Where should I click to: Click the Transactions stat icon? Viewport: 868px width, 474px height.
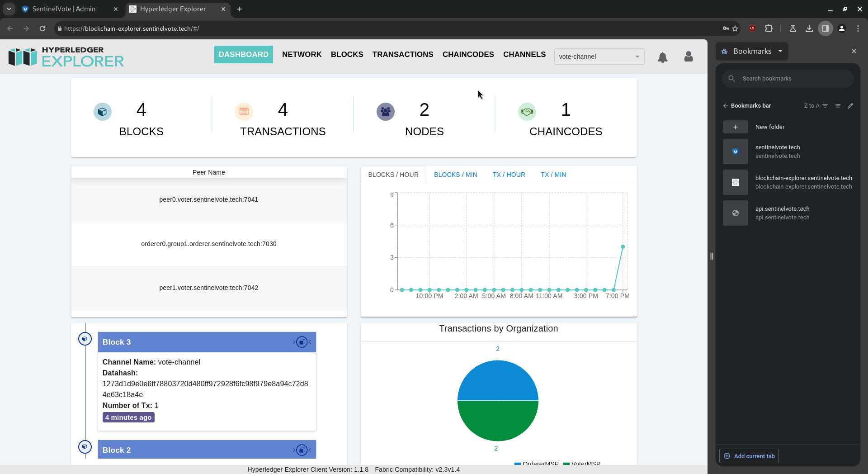tap(244, 112)
